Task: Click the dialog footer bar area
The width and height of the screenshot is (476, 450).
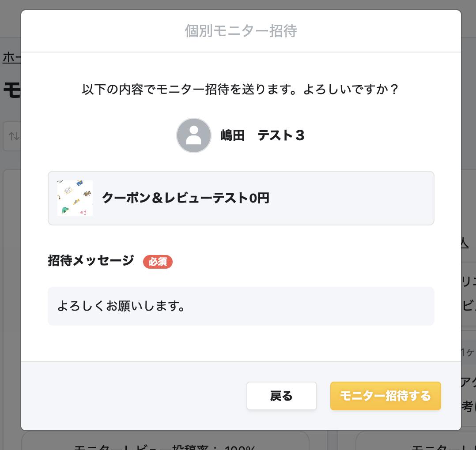Action: 132,396
